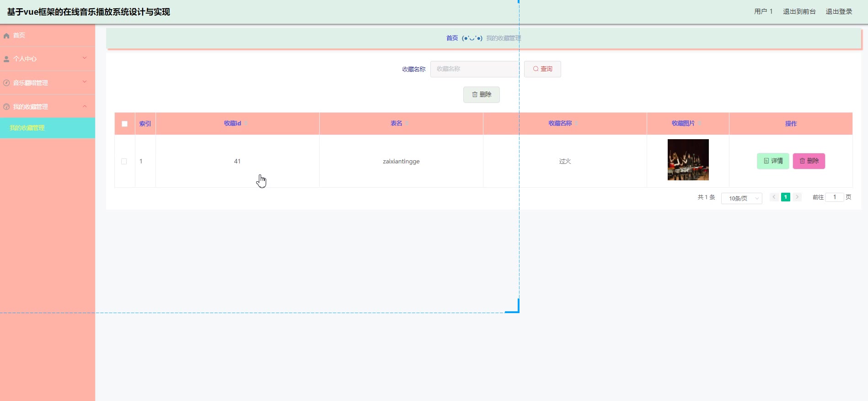This screenshot has height=401, width=868.
Task: Click 首页 breadcrumb link
Action: pyautogui.click(x=452, y=38)
